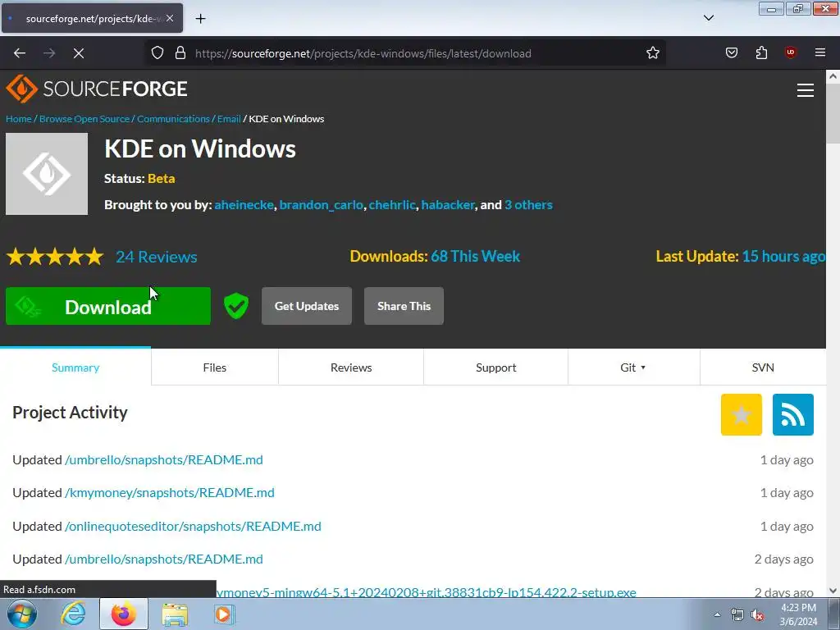
Task: Click the five-star rating
Action: pyautogui.click(x=55, y=257)
